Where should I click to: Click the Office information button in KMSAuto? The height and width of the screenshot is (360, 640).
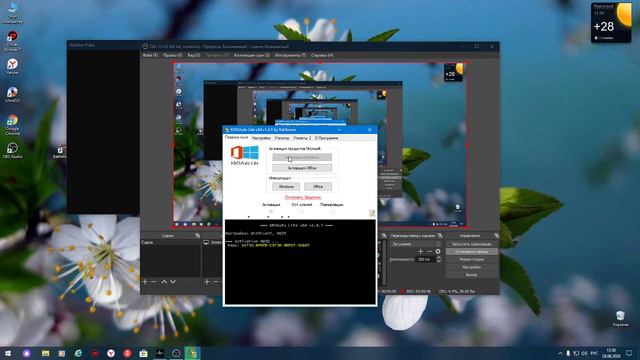318,187
